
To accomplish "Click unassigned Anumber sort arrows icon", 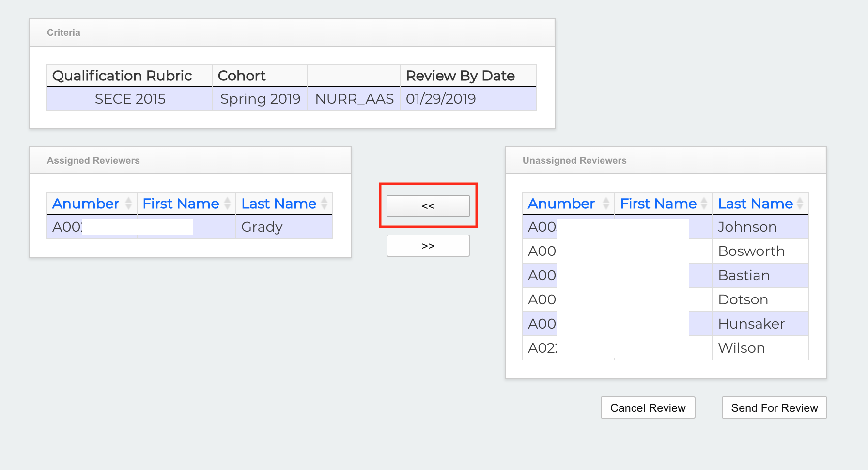I will 605,204.
